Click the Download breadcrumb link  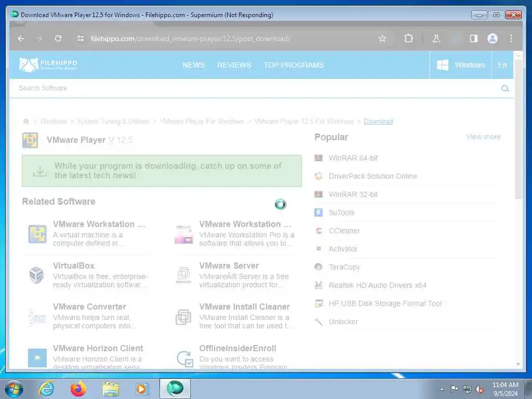pos(378,122)
